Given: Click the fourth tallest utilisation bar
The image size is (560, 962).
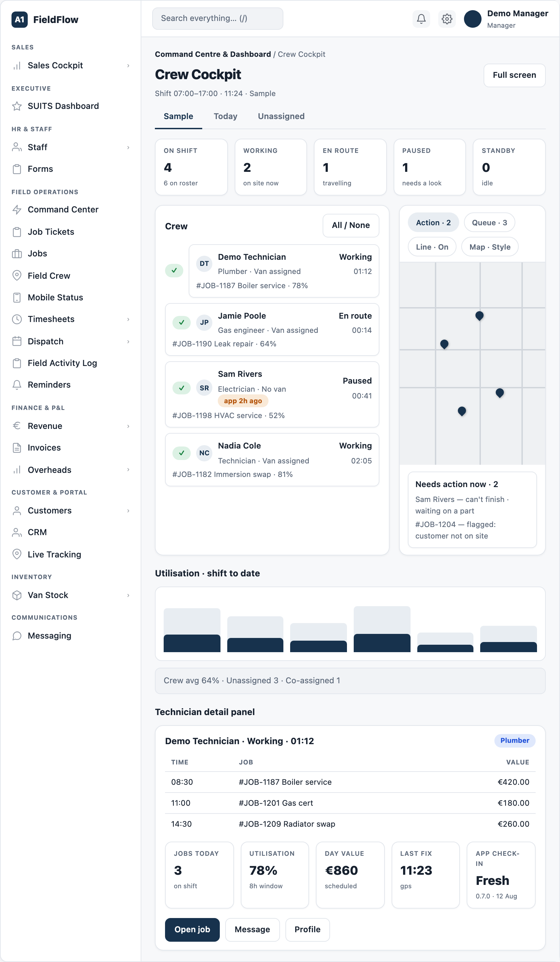Looking at the screenshot, I should click(x=382, y=629).
